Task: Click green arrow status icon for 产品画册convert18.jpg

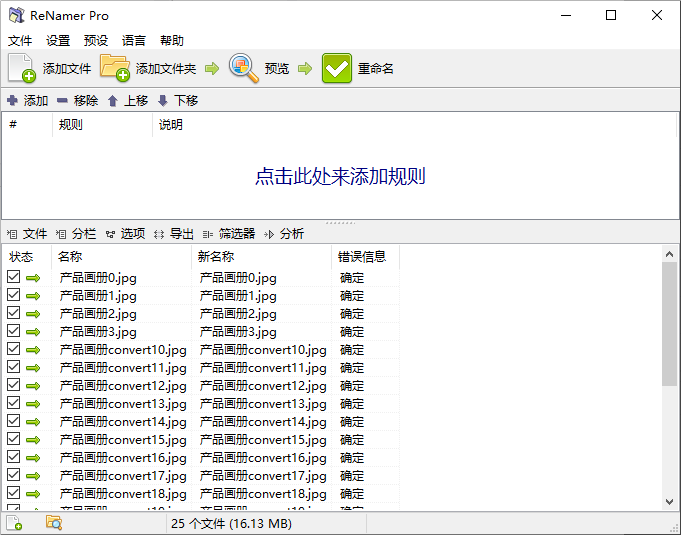Action: click(33, 494)
